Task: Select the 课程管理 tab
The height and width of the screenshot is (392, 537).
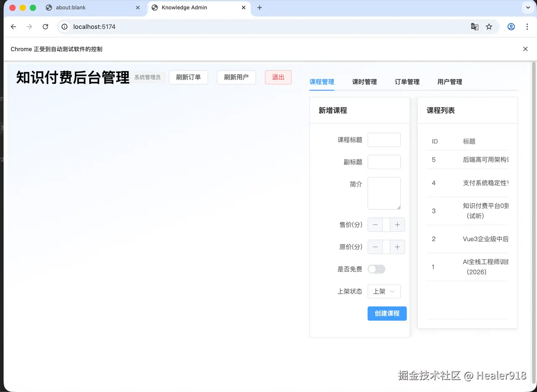Action: click(x=322, y=82)
